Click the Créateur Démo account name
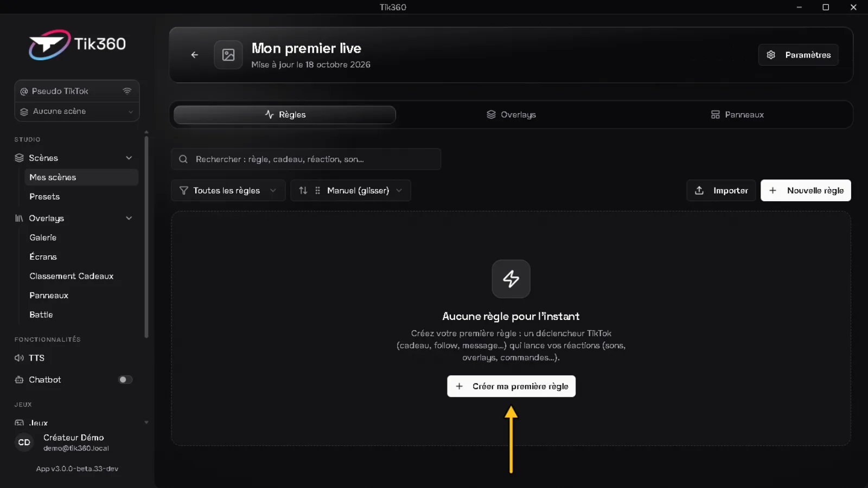Viewport: 868px width, 488px height. point(74,438)
